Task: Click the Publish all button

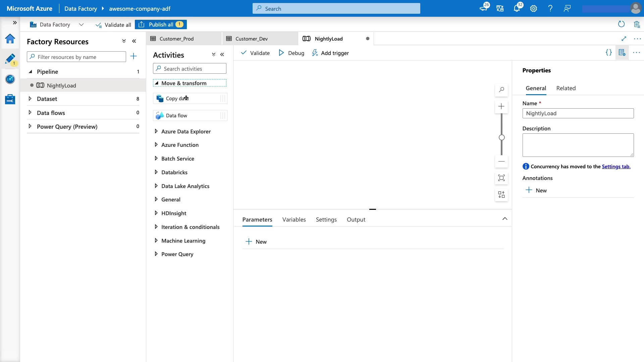Action: click(x=161, y=24)
